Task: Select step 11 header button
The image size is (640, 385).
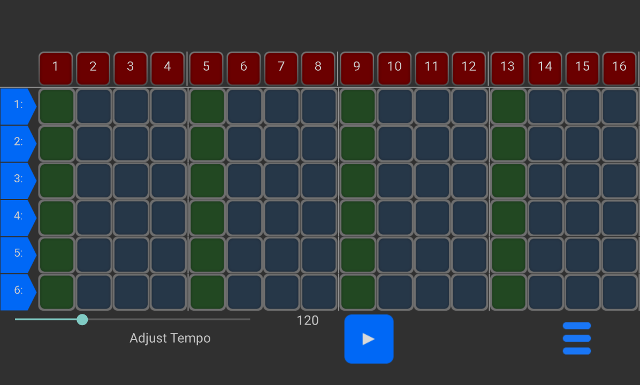Action: (x=432, y=68)
